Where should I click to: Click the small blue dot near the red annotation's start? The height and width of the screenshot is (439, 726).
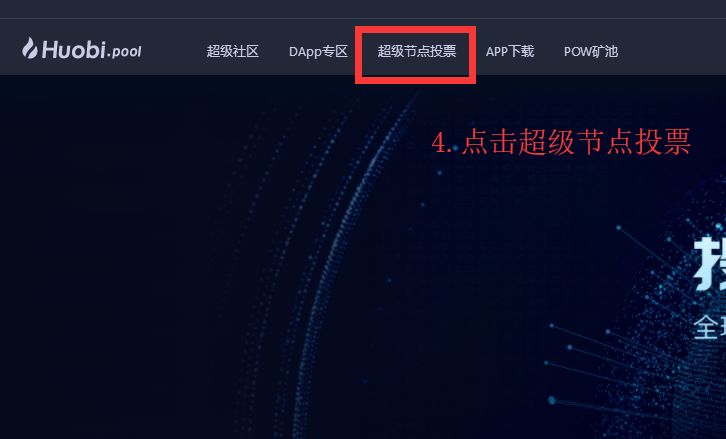tap(455, 148)
